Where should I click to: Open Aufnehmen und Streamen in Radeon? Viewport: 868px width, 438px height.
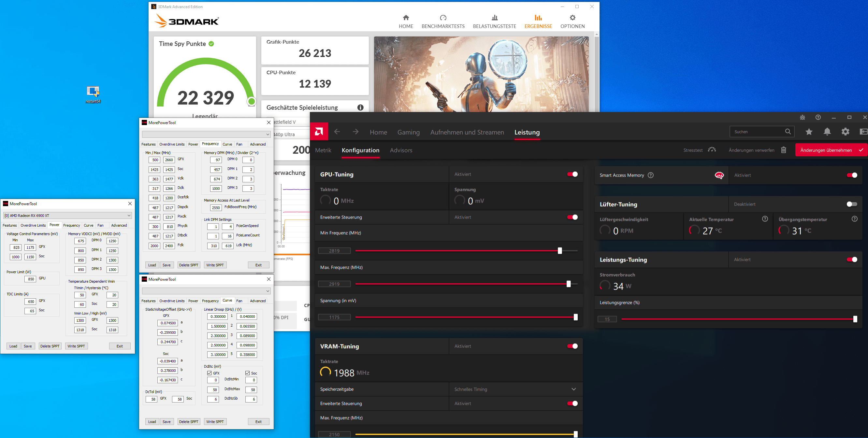pyautogui.click(x=467, y=132)
